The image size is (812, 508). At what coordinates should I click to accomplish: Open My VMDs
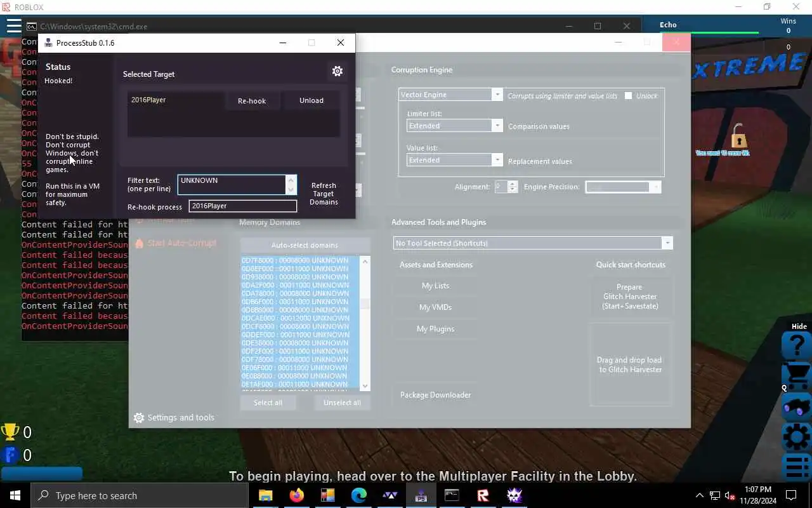pos(435,307)
